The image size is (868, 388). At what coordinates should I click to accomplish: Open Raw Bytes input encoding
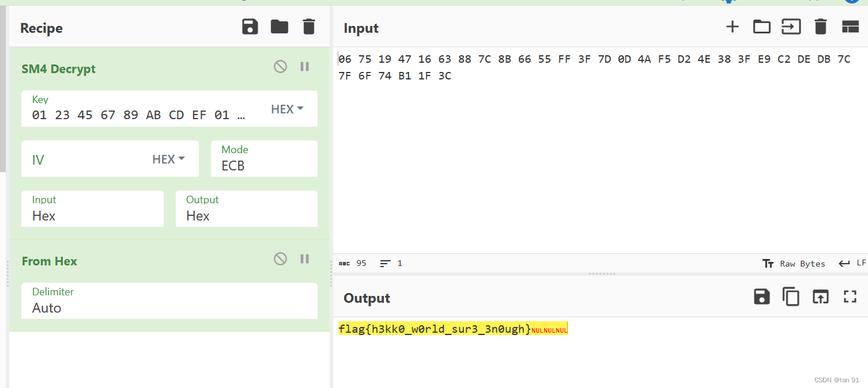pyautogui.click(x=794, y=264)
